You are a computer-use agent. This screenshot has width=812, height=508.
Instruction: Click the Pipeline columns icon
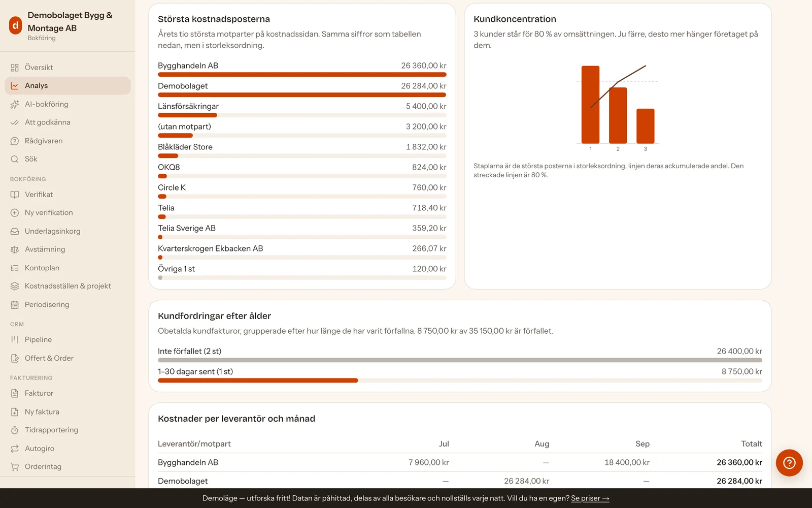15,339
